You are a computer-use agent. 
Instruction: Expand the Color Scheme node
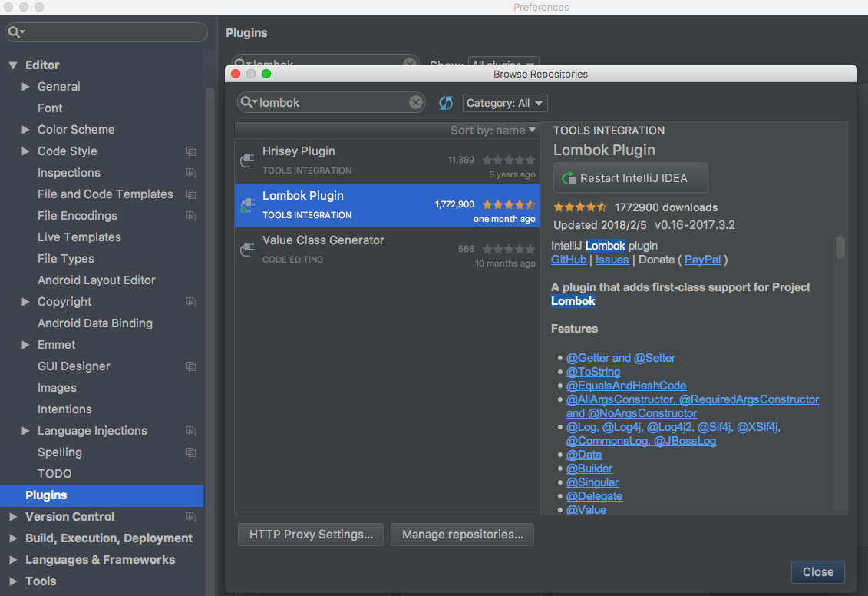[x=25, y=130]
